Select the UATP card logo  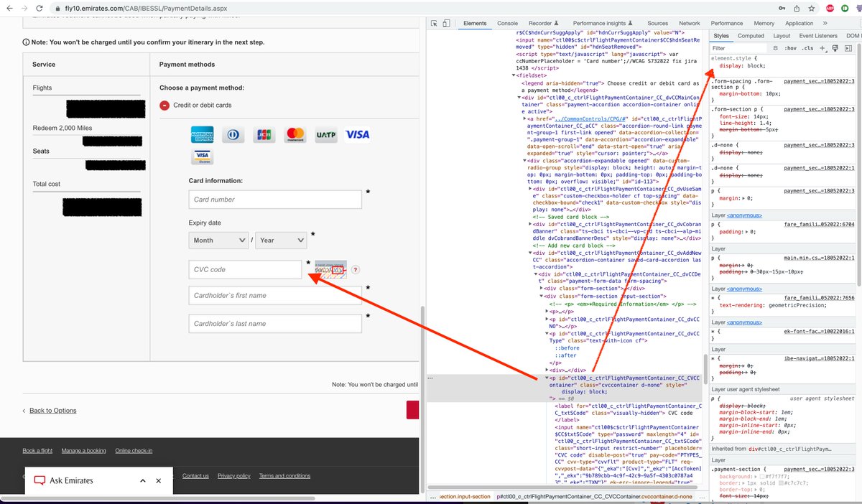point(326,134)
